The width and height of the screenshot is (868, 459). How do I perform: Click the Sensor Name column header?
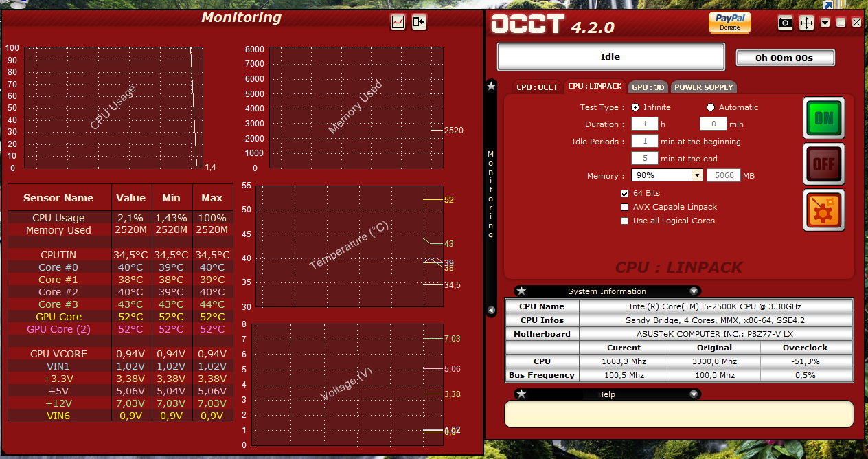click(x=58, y=198)
